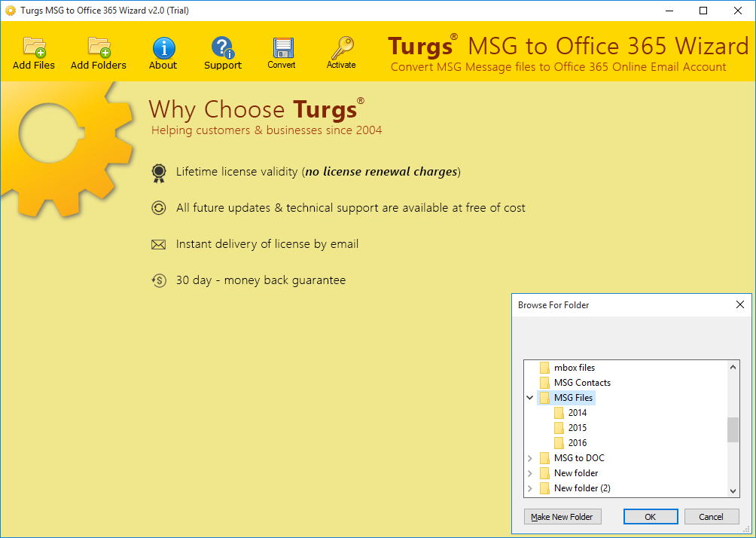
Task: Select the MSG to DOC folder name
Action: click(x=579, y=458)
